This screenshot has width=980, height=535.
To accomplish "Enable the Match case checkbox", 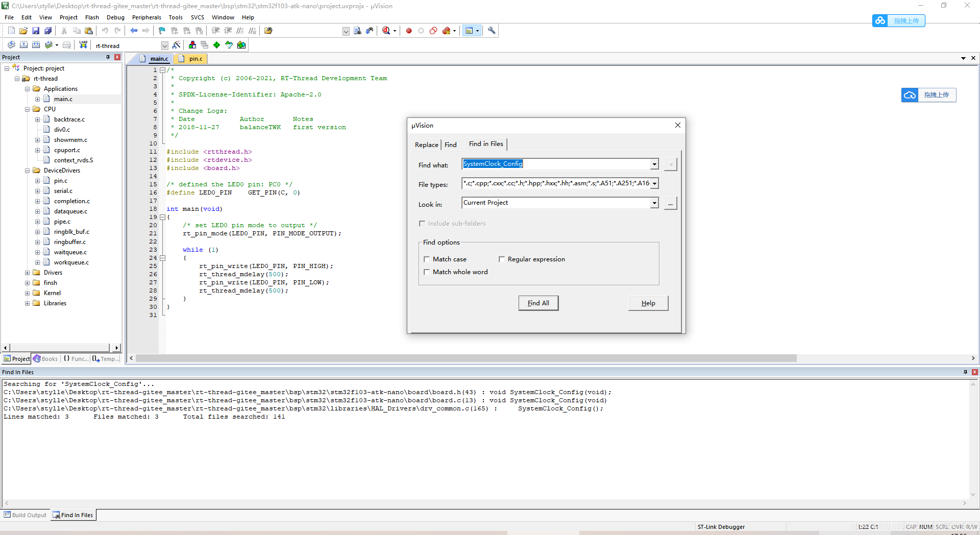I will pos(427,259).
